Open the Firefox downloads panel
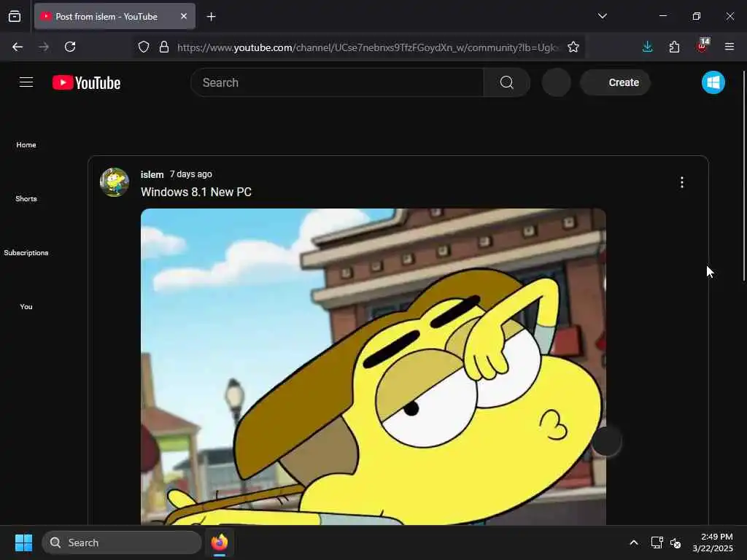Screen dimensions: 747x560 [x=648, y=47]
